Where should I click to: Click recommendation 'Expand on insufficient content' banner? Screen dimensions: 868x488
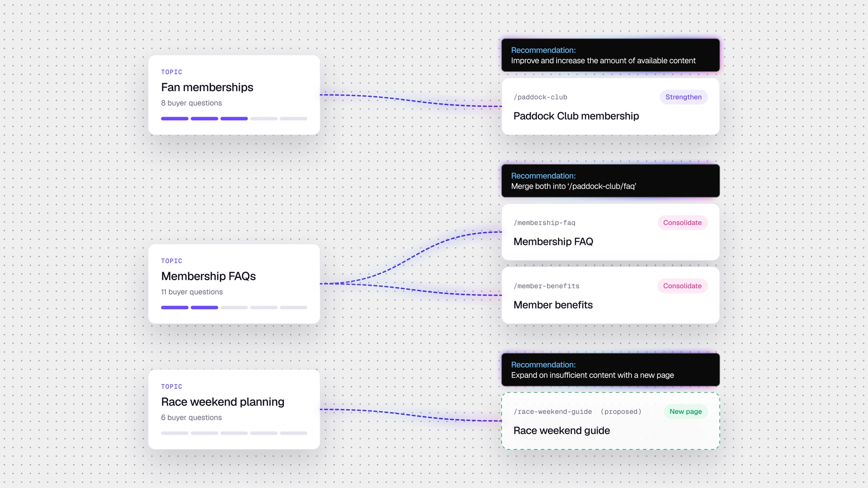tap(610, 370)
